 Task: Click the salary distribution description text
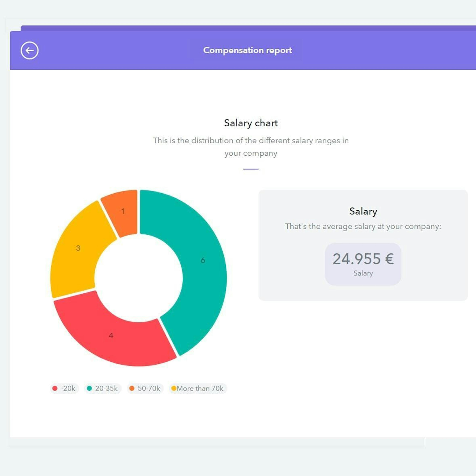coord(251,147)
